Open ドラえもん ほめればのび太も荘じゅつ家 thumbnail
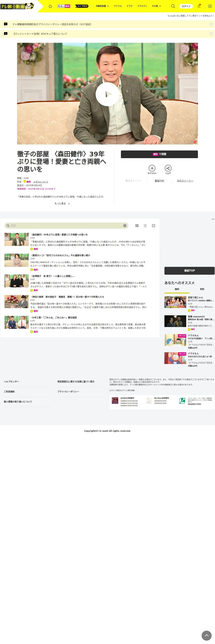The width and height of the screenshot is (215, 644). pyautogui.click(x=175, y=358)
